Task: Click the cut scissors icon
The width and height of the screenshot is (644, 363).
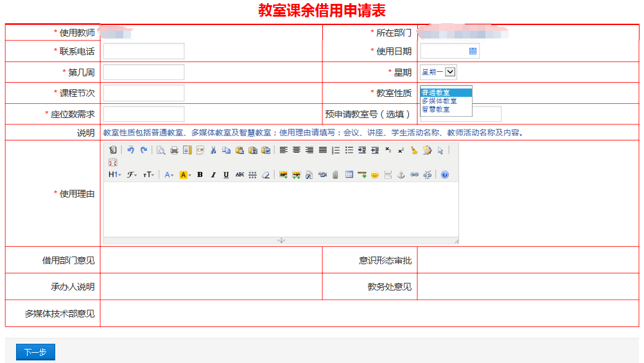Action: pos(213,150)
